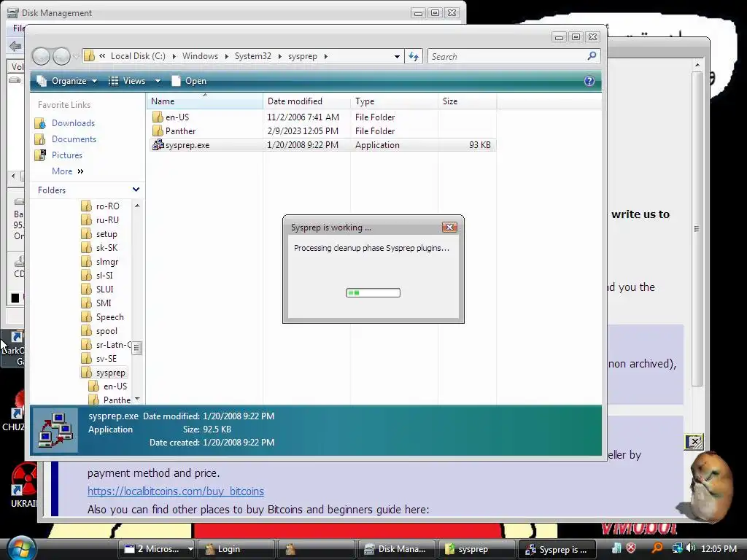Image resolution: width=747 pixels, height=560 pixels.
Task: Close the Sysprep is working dialog
Action: [x=449, y=227]
